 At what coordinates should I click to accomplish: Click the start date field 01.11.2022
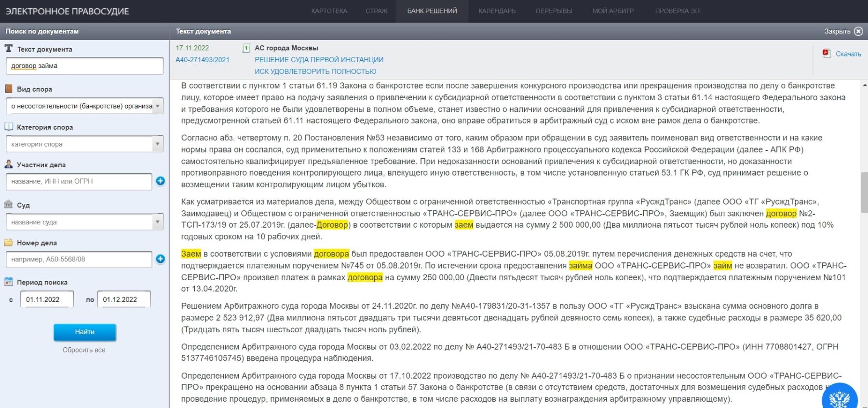click(x=47, y=299)
